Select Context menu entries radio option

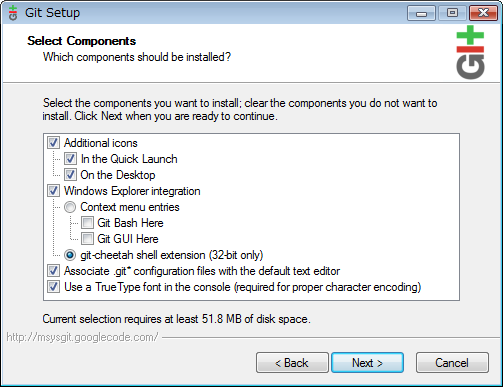point(70,207)
